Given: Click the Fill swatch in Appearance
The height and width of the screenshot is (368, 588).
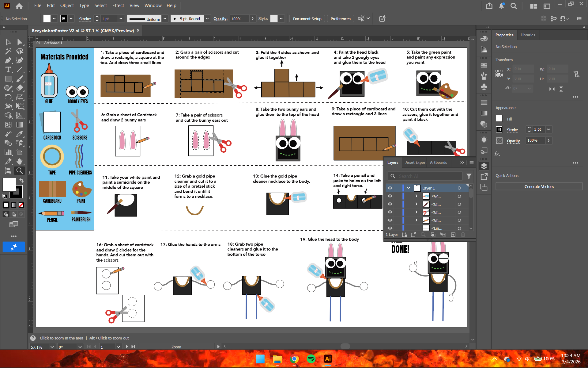Looking at the screenshot, I should tap(499, 119).
